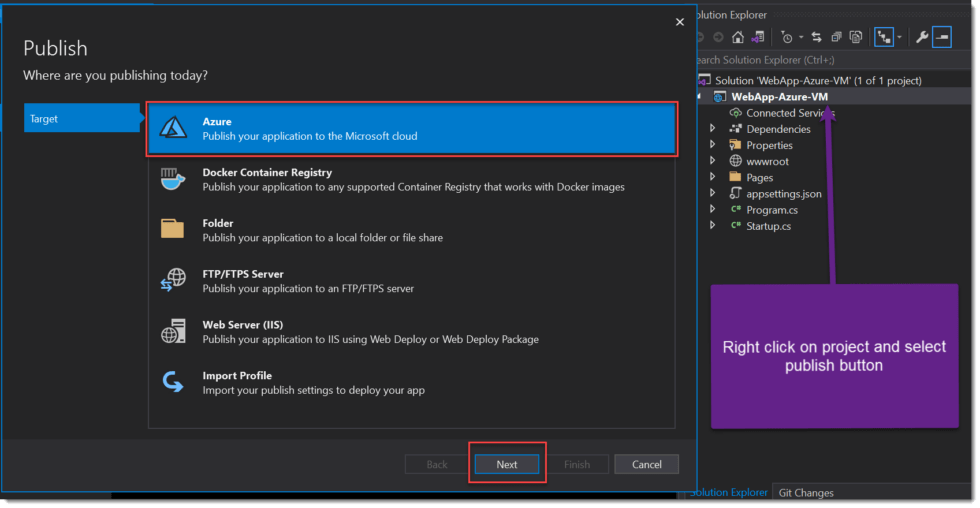980x508 pixels.
Task: Cancel the Publish dialog
Action: pyautogui.click(x=646, y=464)
